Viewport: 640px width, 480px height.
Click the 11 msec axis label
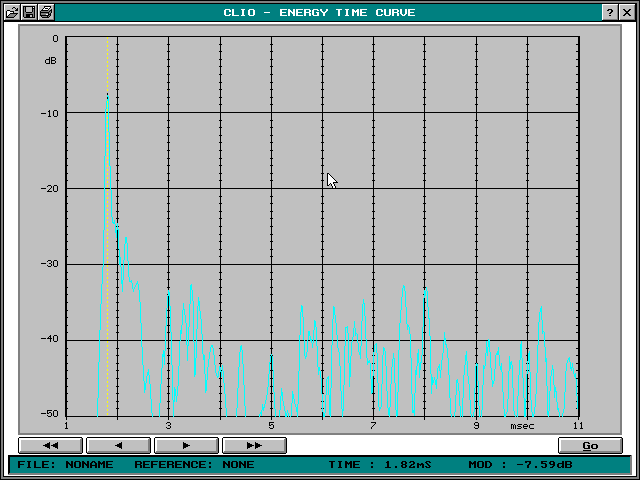(578, 426)
